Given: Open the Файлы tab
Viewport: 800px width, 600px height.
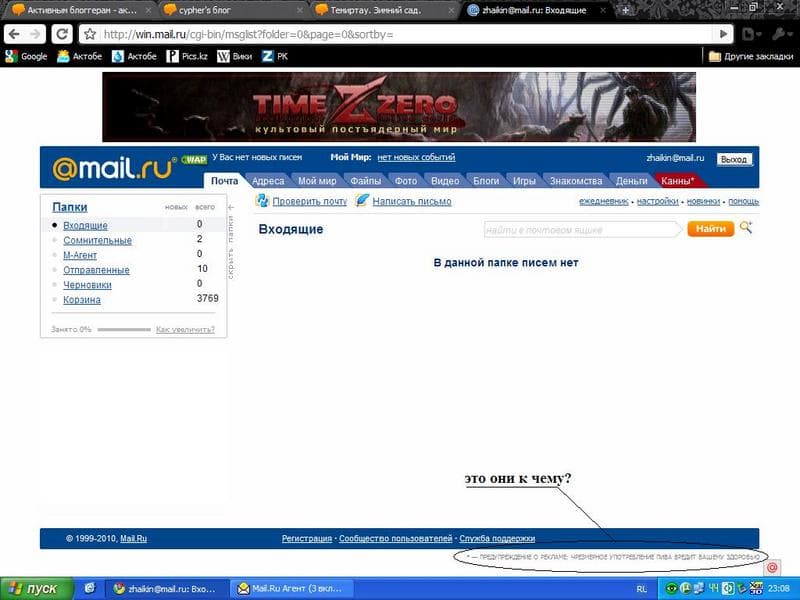Looking at the screenshot, I should [365, 181].
